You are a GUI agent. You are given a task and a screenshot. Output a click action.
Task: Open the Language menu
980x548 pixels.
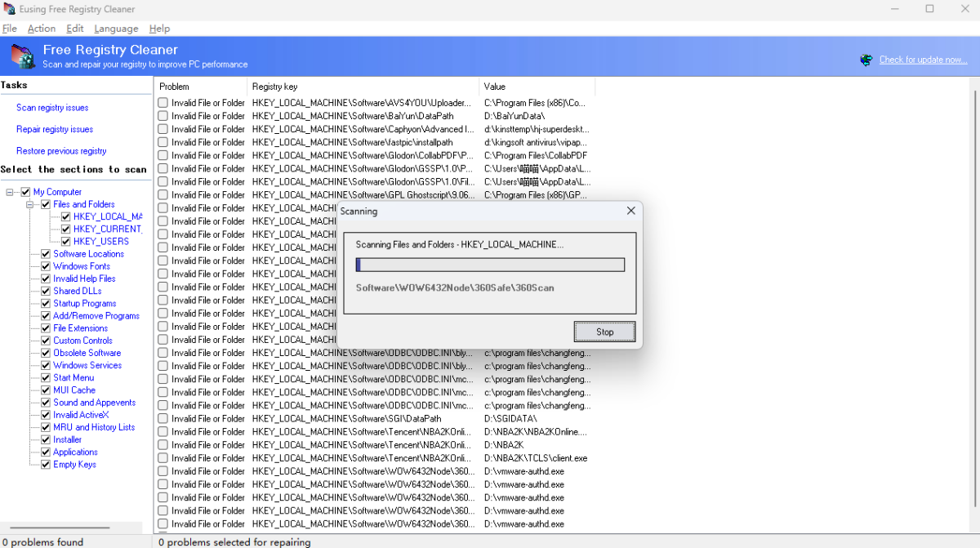click(x=116, y=28)
